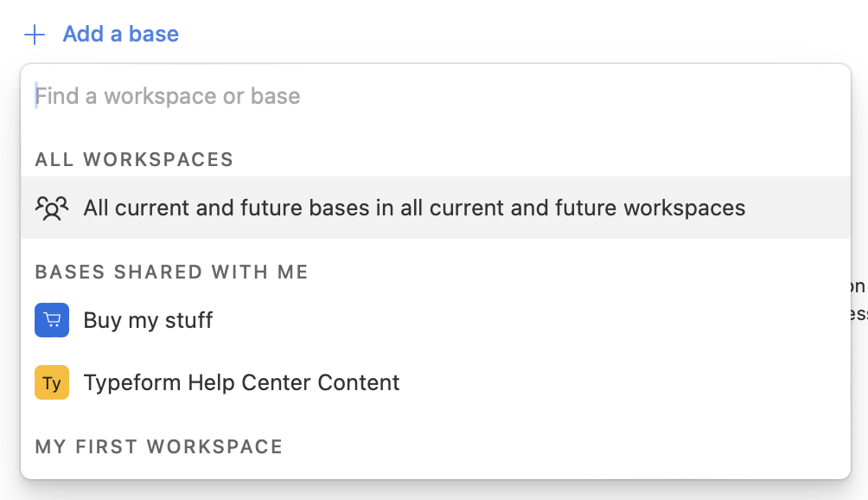Click the truncated text behind the dropdown's right edge
The width and height of the screenshot is (868, 500).
(x=859, y=300)
